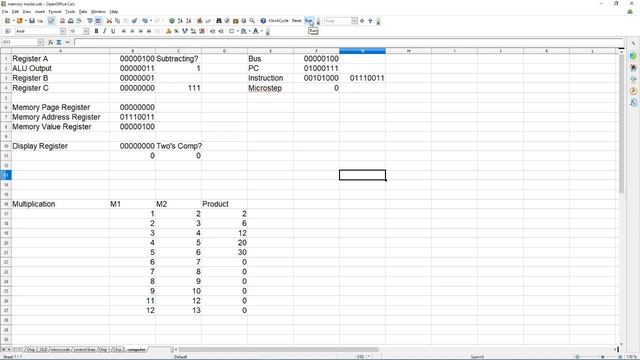640x360 pixels.
Task: Click the formula input line
Action: 349,42
